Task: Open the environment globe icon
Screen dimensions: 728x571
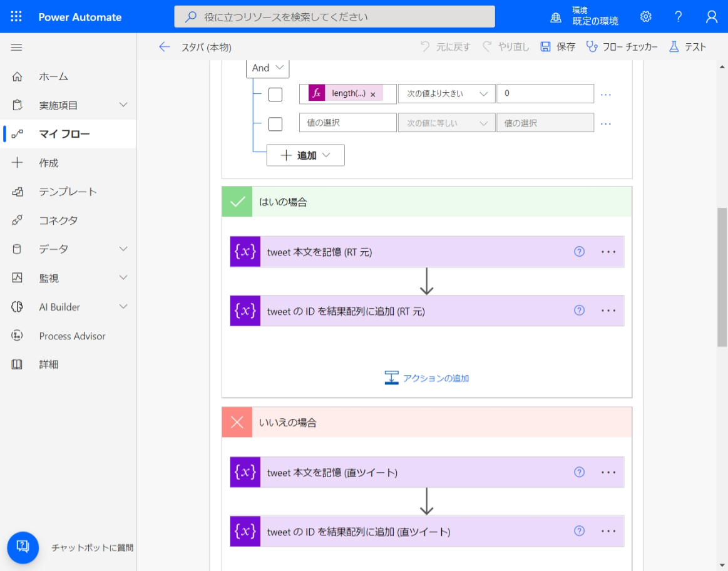Action: [x=555, y=18]
